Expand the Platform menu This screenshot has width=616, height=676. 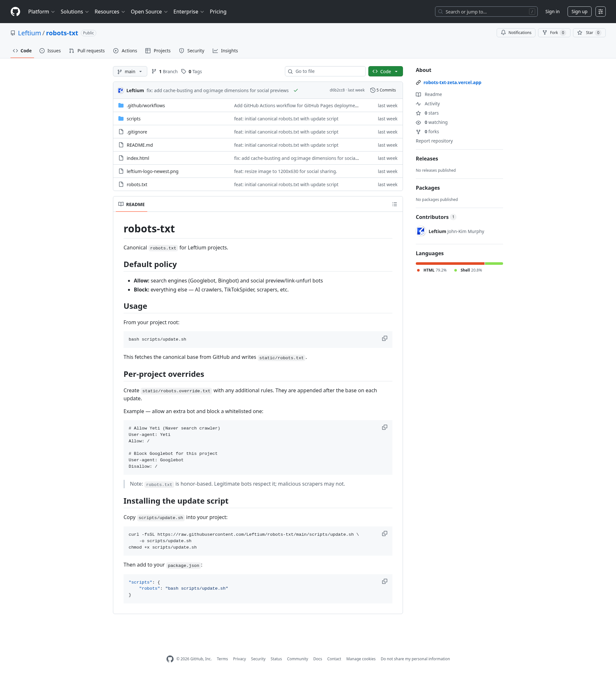[x=41, y=12]
